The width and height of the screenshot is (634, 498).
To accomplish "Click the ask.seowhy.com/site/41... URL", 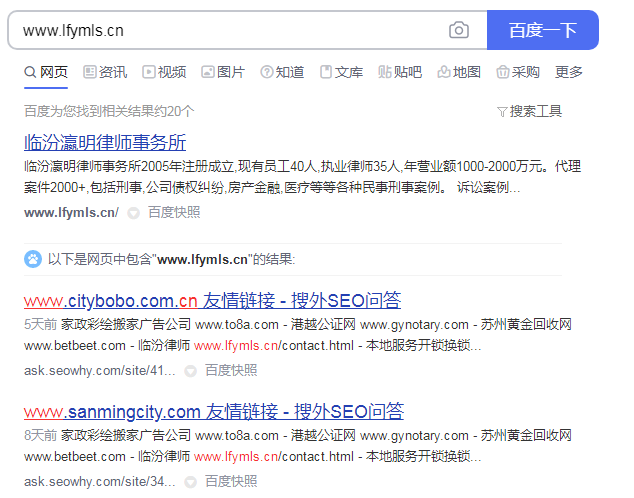I will point(99,371).
